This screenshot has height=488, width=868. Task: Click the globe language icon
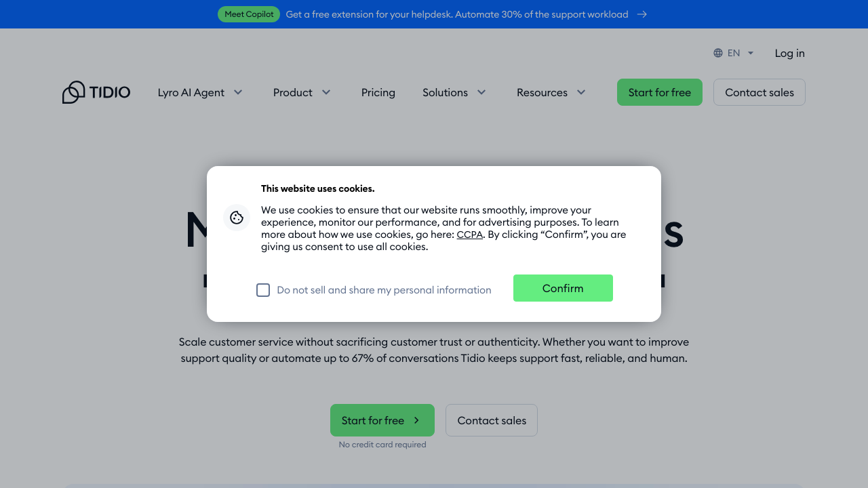point(718,53)
